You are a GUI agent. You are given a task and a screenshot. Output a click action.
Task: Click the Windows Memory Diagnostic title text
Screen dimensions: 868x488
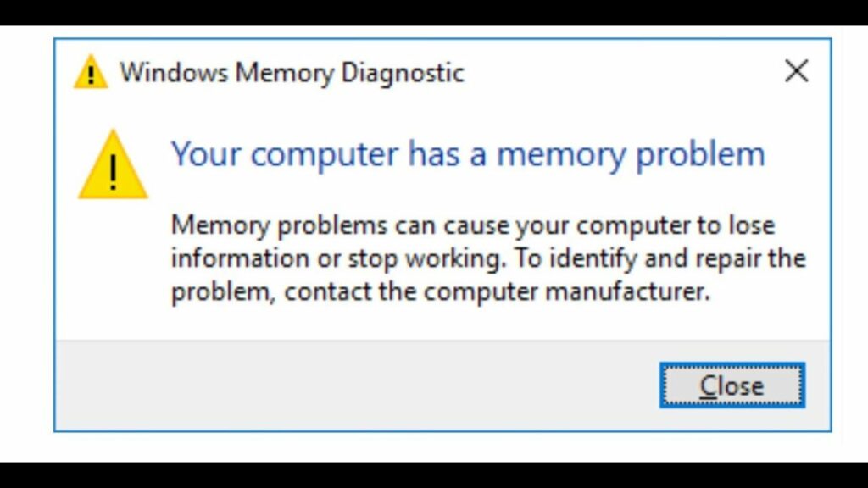point(292,73)
